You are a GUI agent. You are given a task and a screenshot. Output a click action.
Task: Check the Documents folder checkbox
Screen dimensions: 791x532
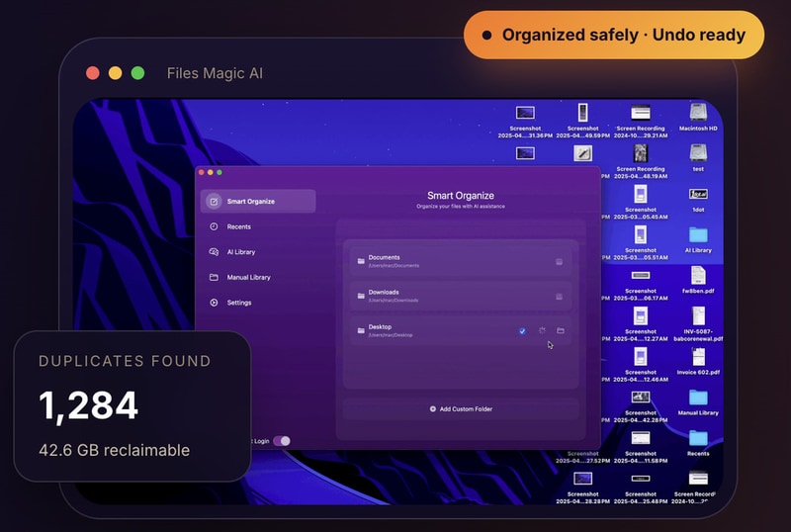559,261
